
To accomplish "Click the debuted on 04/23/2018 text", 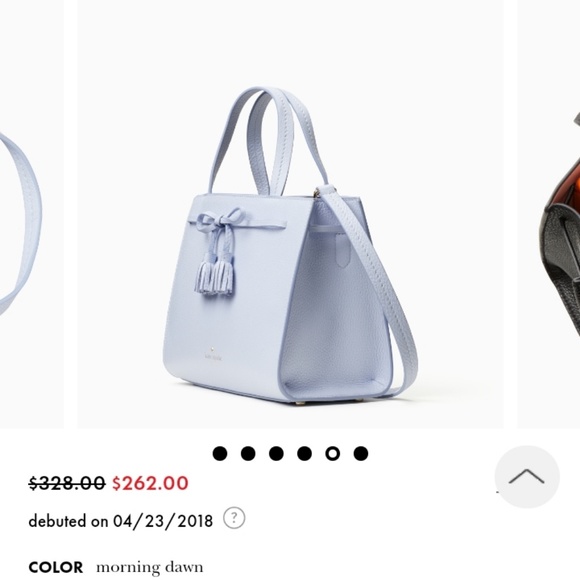I will tap(121, 521).
